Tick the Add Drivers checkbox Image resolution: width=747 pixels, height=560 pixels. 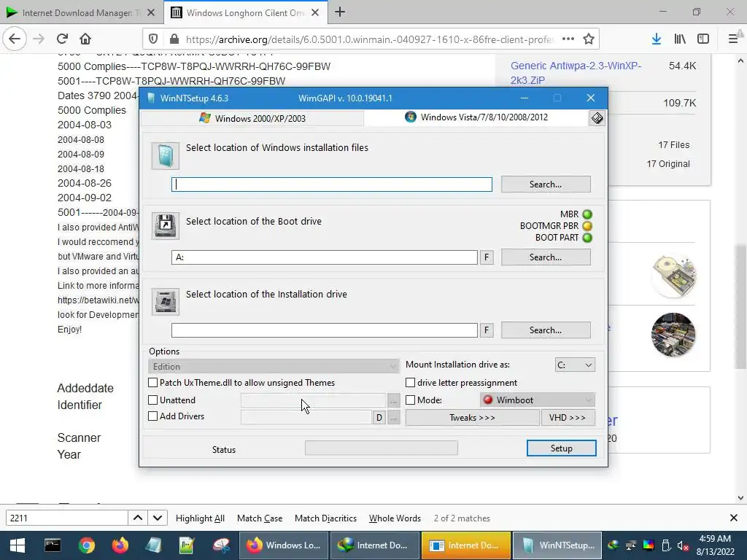153,416
